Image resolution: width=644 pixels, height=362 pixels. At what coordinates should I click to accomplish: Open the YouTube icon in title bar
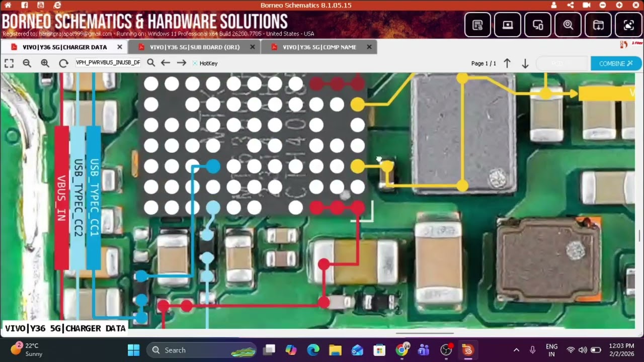41,5
